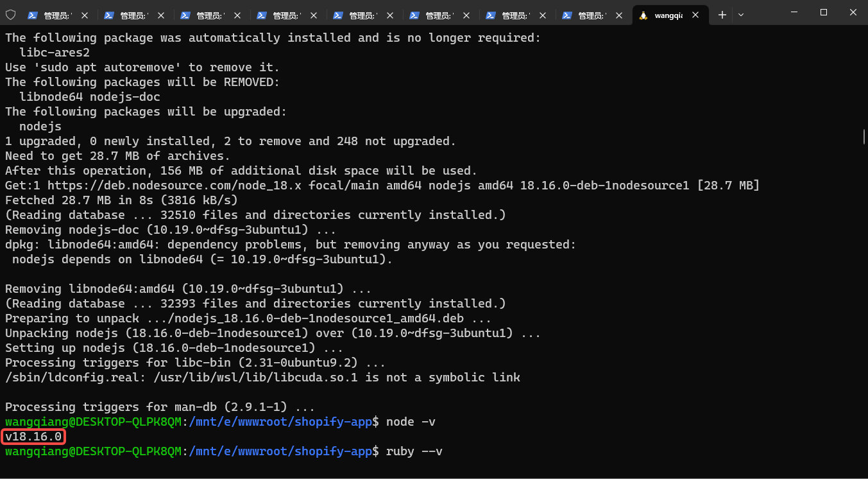
Task: Click the Linux penguin icon on the wangqiang tab
Action: 643,15
